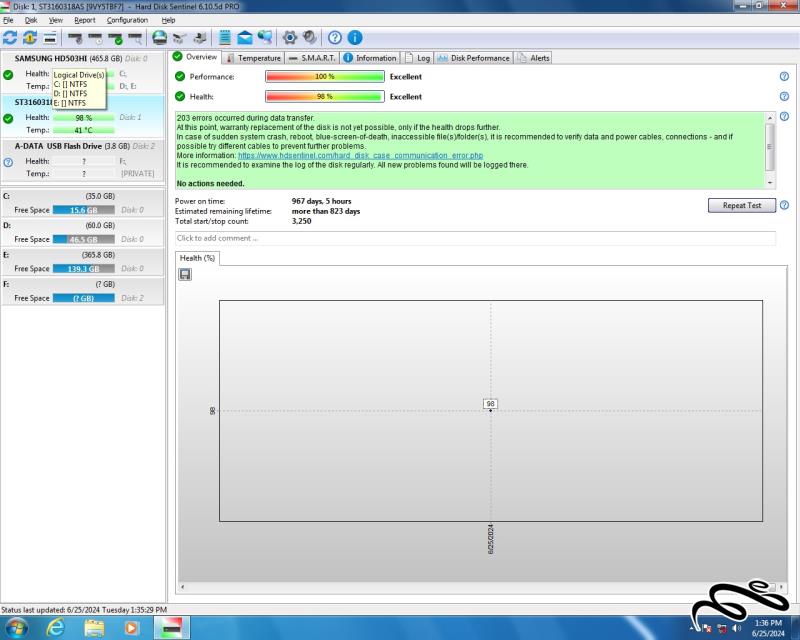Click the C: drive free space bar
Viewport: 800px width, 640px height.
pos(84,210)
